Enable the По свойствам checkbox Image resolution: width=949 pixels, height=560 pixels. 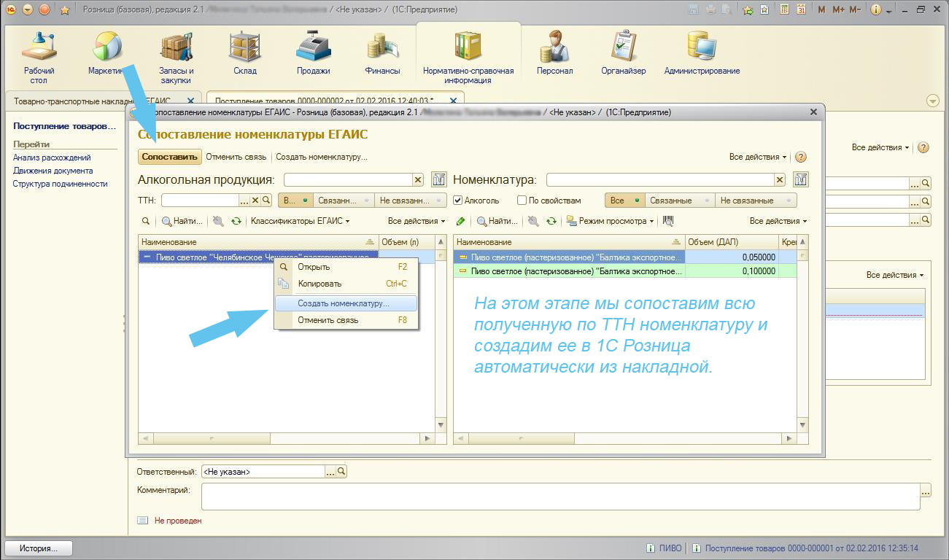(x=522, y=200)
